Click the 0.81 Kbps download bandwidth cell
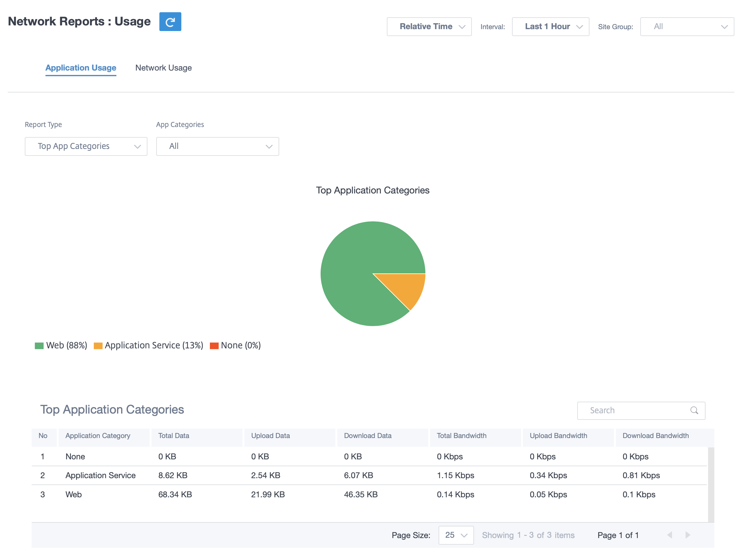Viewport: 741px width, 560px height. 641,475
